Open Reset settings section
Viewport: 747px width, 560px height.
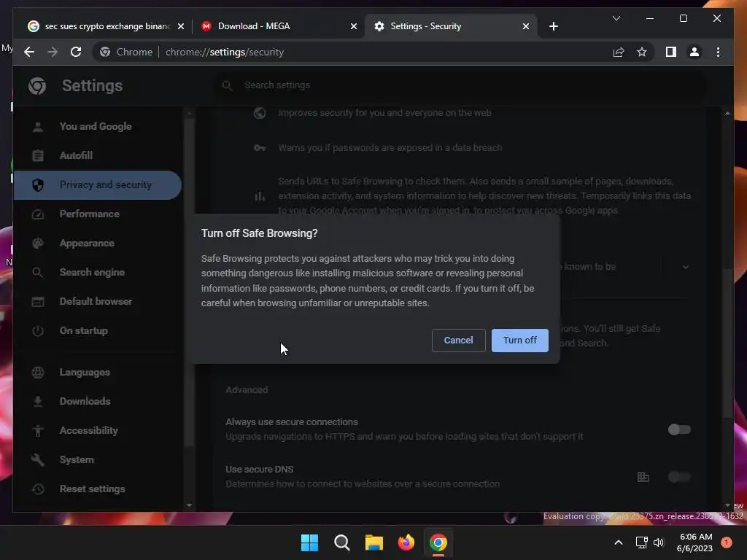pos(97,489)
